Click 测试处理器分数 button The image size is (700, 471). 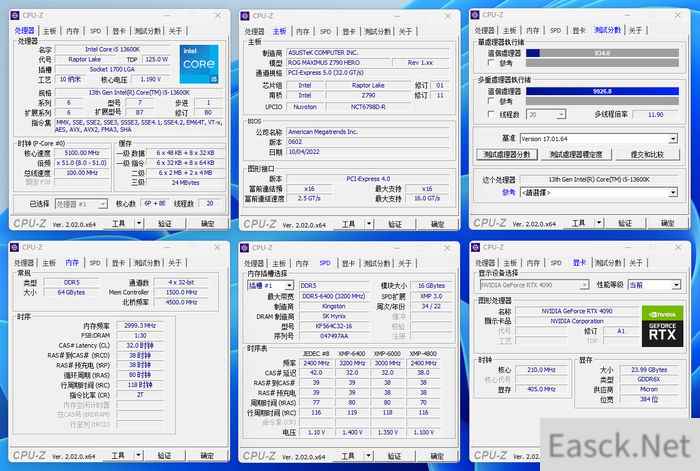point(507,154)
